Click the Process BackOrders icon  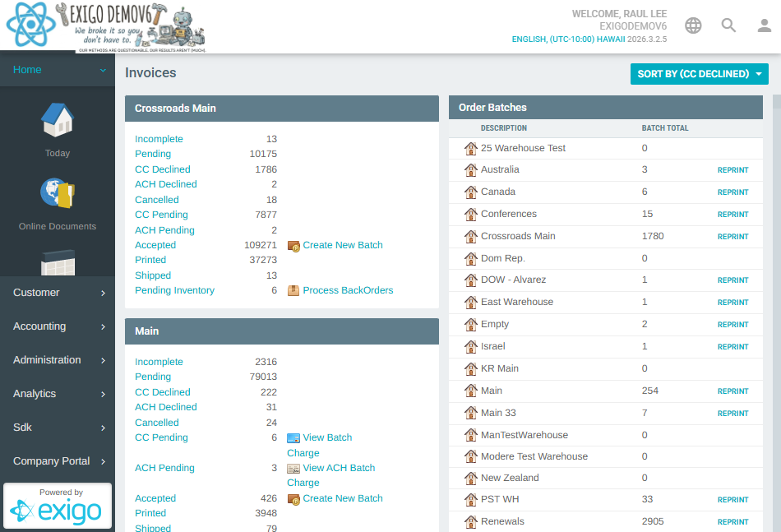click(293, 290)
